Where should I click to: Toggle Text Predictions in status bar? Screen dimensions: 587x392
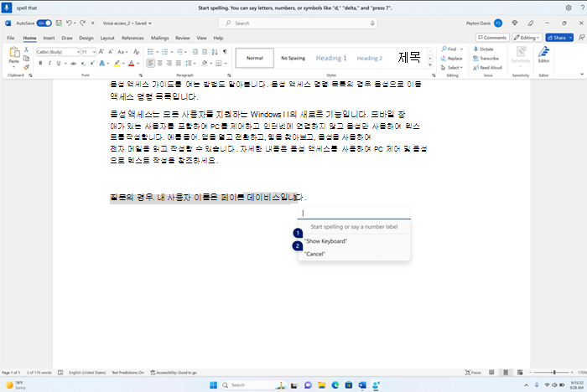click(127, 373)
